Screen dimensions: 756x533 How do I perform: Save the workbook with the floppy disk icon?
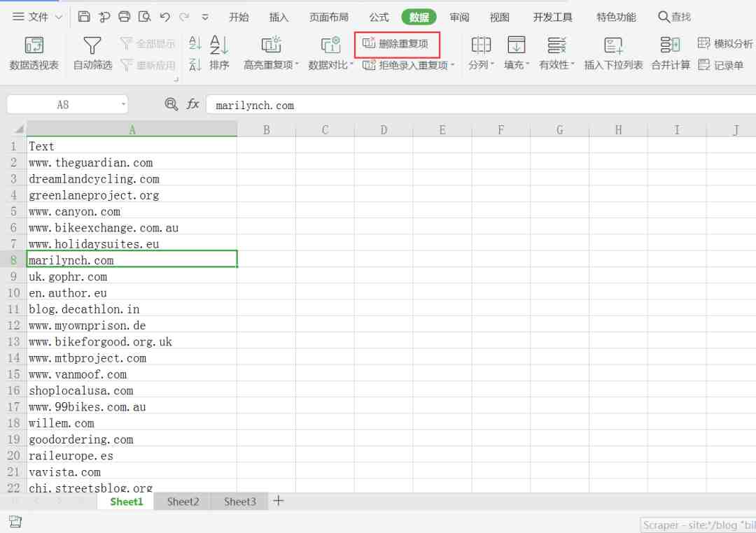pos(84,17)
